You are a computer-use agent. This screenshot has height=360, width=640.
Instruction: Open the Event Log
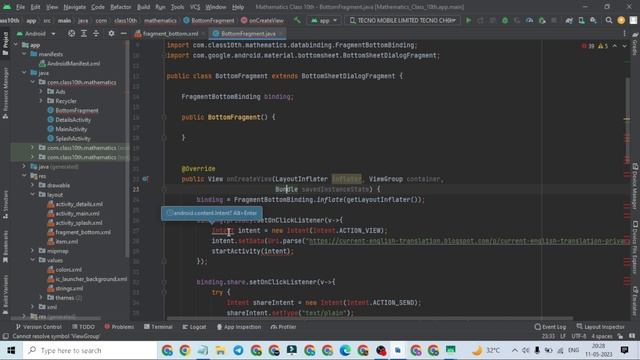pos(550,327)
